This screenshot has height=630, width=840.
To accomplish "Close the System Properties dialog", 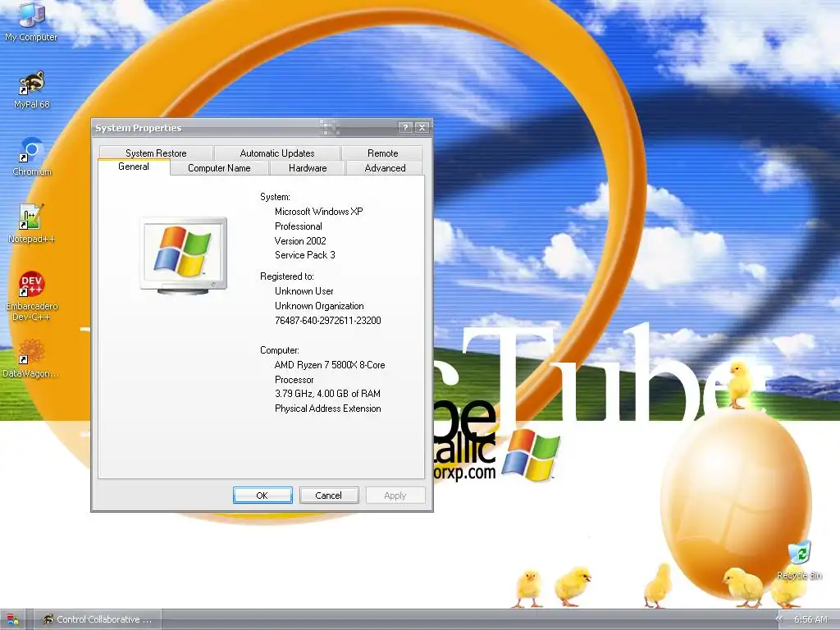I will click(422, 127).
